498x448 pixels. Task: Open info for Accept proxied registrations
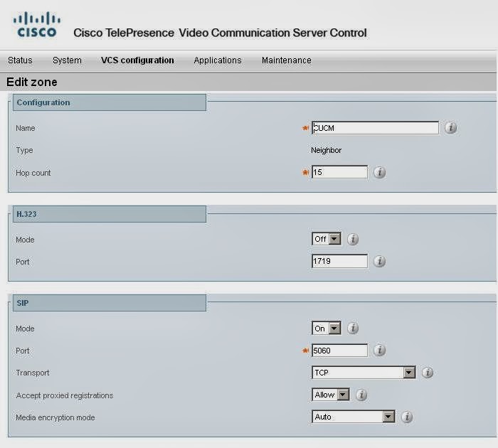tap(361, 395)
